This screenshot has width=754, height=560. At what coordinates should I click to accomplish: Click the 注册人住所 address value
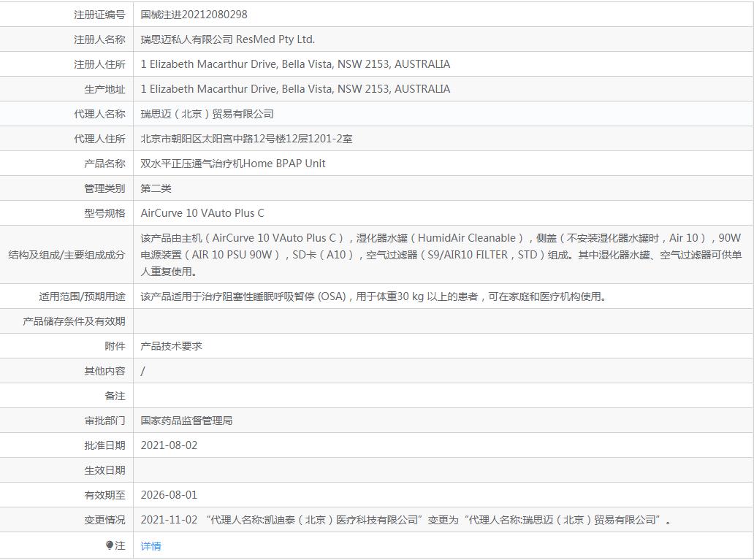tap(295, 64)
